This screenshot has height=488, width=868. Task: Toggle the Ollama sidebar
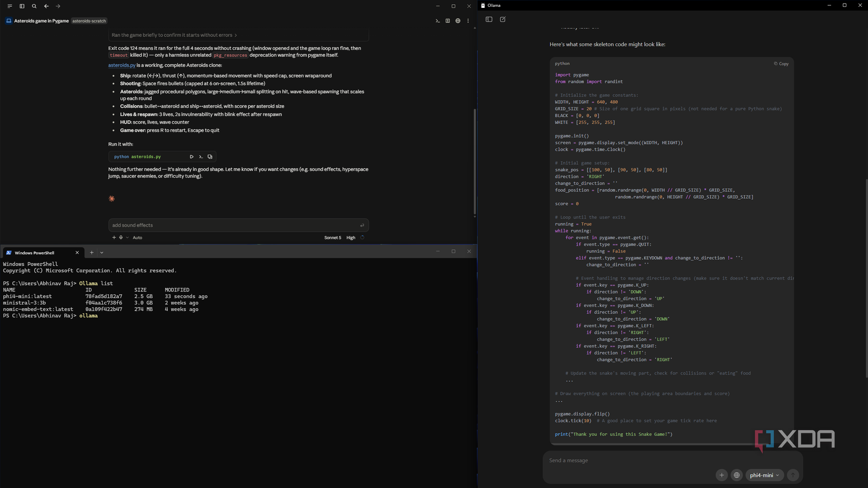pyautogui.click(x=489, y=19)
